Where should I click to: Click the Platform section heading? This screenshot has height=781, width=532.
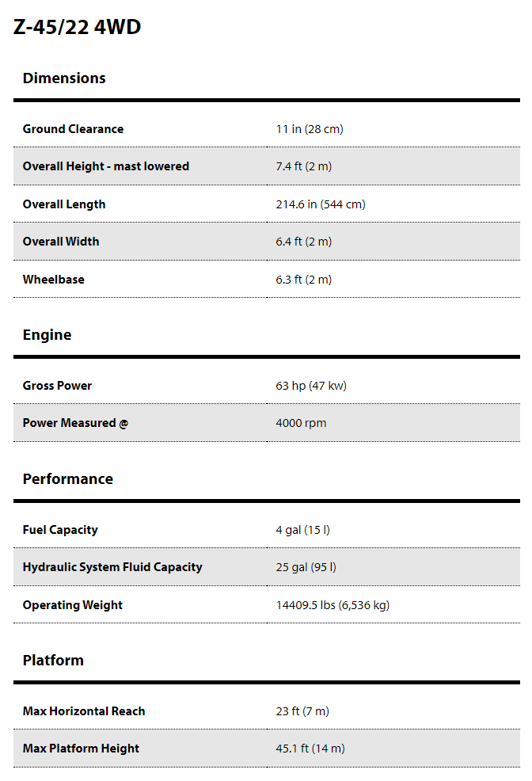53,661
